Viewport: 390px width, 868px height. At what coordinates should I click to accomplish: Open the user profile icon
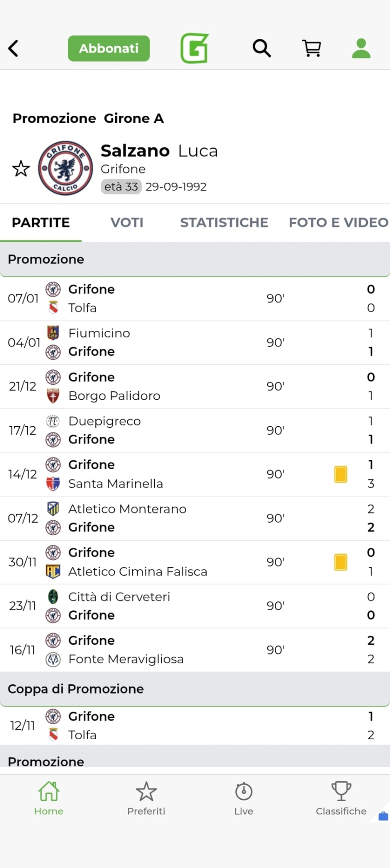[x=361, y=48]
